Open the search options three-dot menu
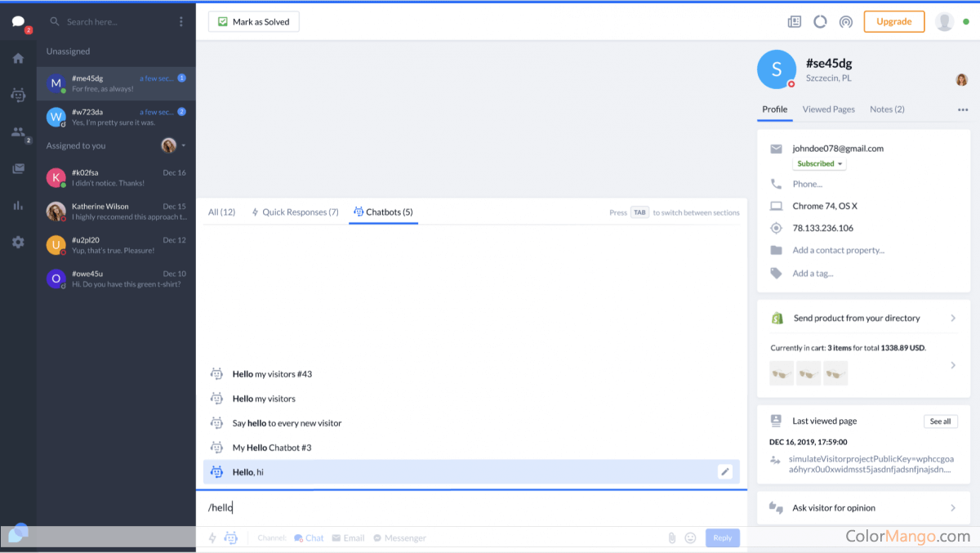Screen dimensions: 980x553 pyautogui.click(x=180, y=20)
